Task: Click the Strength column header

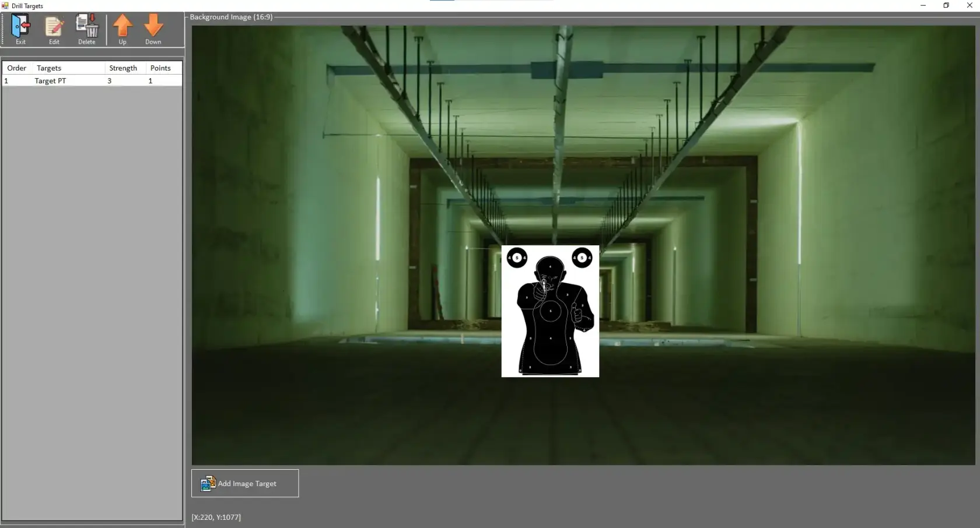Action: click(122, 68)
